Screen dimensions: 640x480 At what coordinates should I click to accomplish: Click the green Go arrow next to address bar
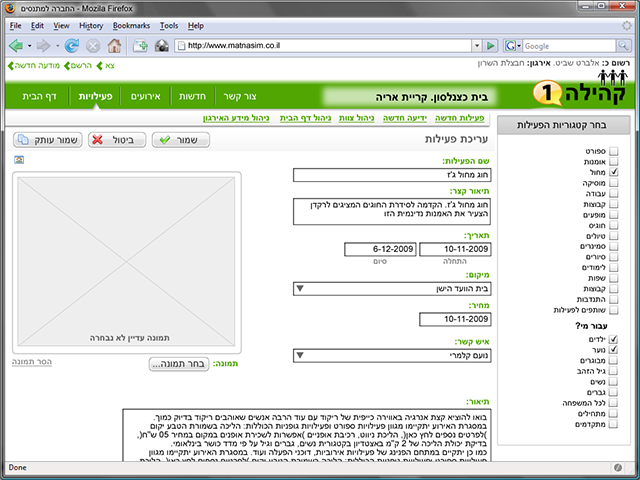(x=491, y=46)
